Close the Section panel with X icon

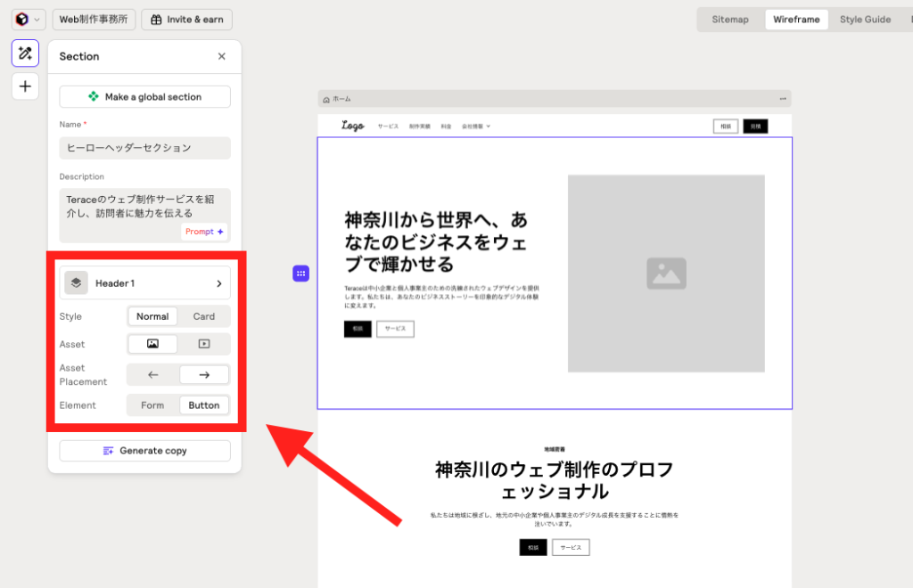tap(222, 56)
